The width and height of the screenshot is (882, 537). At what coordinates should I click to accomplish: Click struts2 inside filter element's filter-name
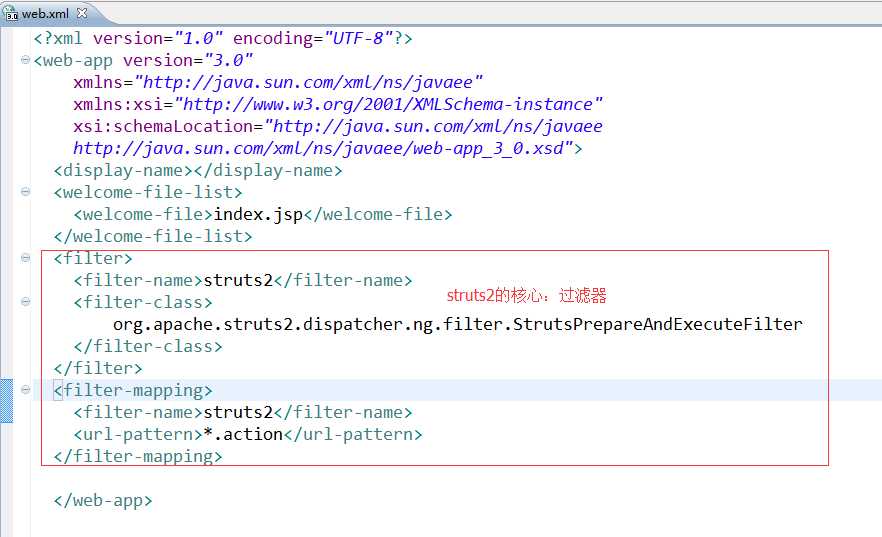click(238, 280)
